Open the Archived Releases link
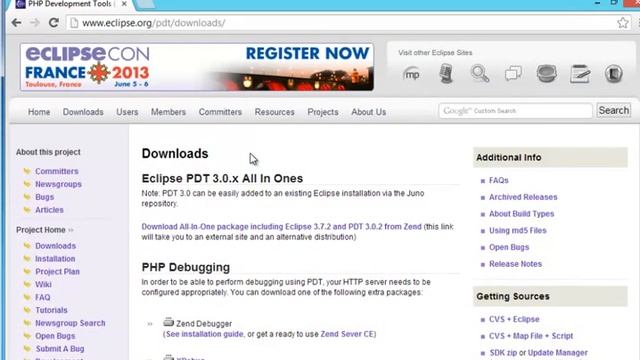 point(523,197)
